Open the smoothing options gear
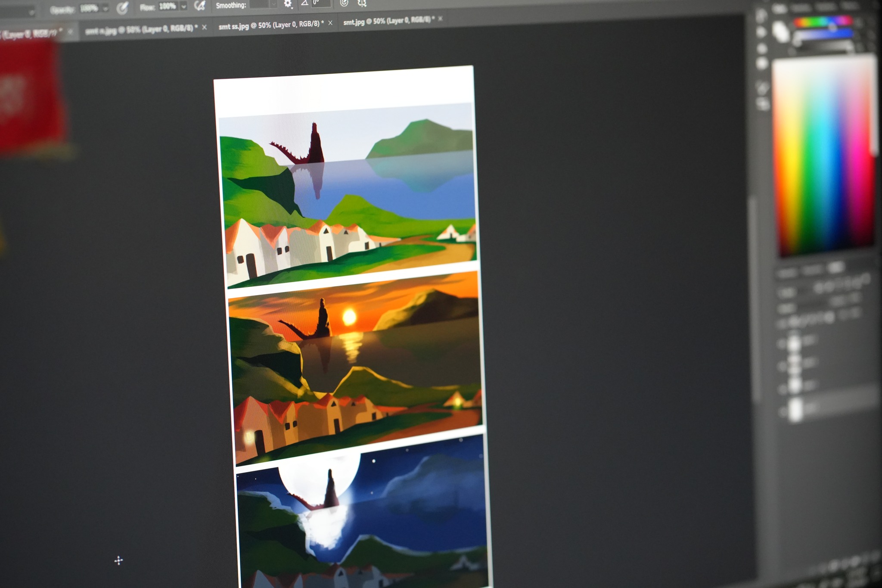This screenshot has width=882, height=588. (x=288, y=4)
